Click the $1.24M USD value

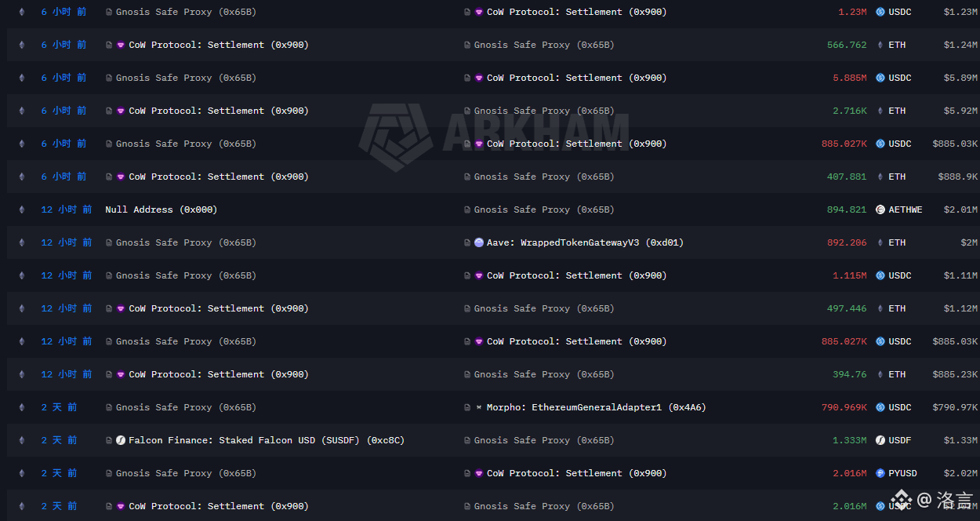click(x=960, y=45)
